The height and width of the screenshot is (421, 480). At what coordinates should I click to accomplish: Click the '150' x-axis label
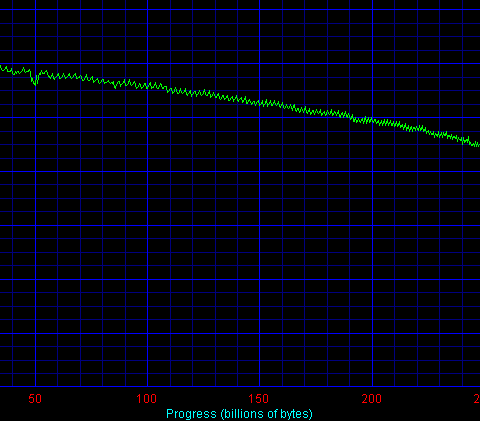[259, 399]
